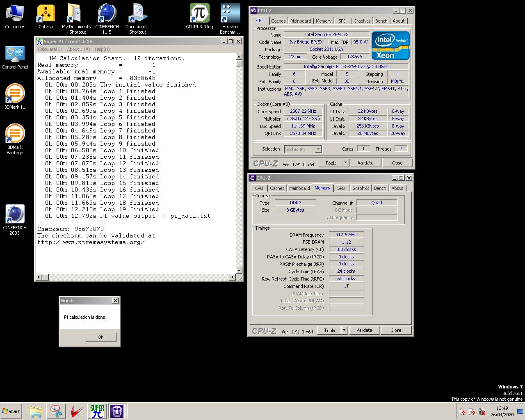Click the muted volume tray icon
The image size is (525, 420).
(462, 411)
